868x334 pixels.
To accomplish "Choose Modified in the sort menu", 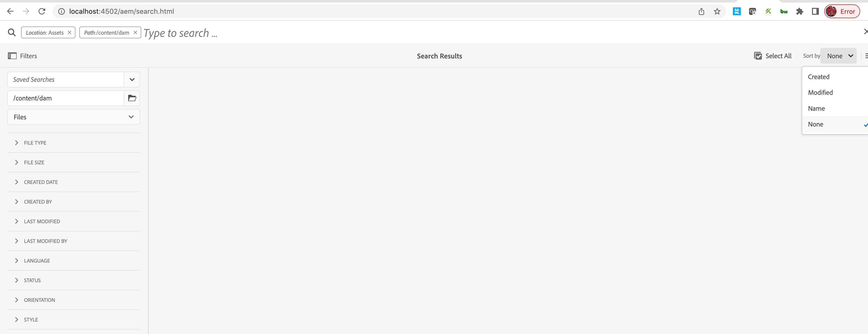I will [x=820, y=92].
